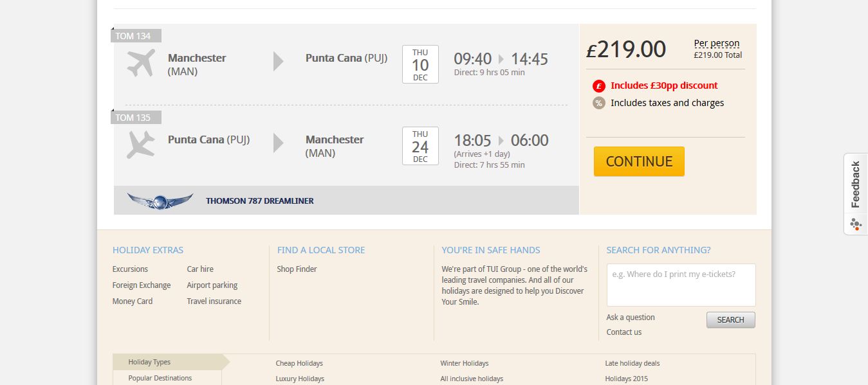
Task: Open the Feedback side tab
Action: [855, 184]
